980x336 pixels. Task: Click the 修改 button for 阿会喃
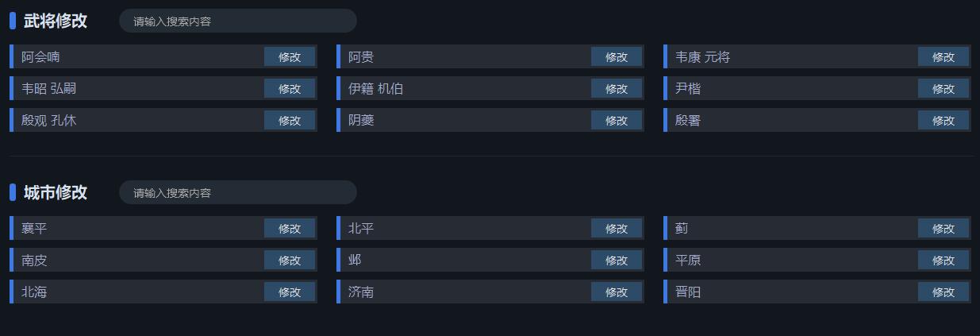[290, 56]
